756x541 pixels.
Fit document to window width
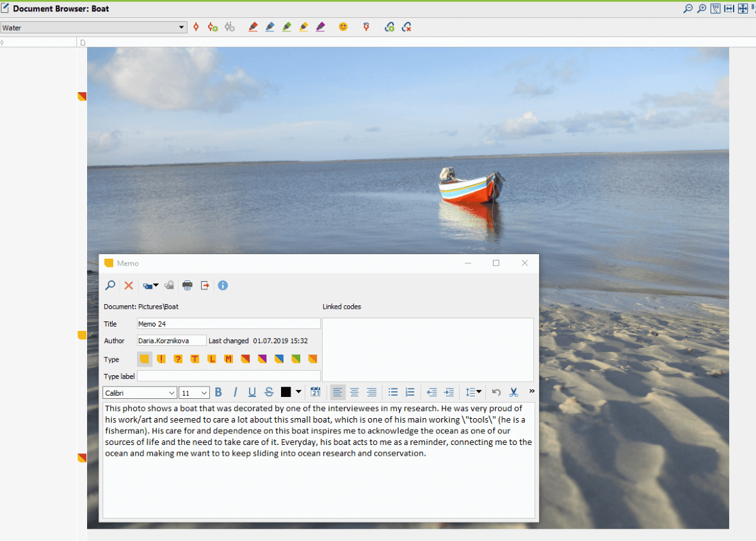click(729, 9)
